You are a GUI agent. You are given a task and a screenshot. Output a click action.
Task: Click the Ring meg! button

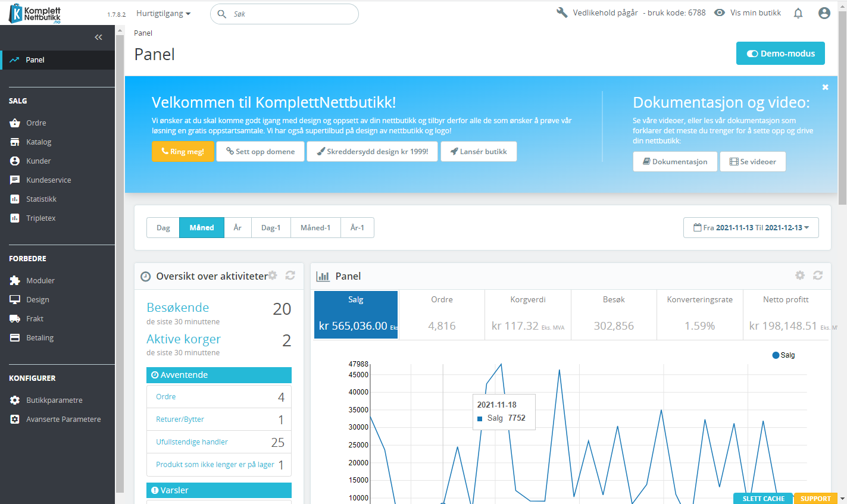click(x=183, y=152)
